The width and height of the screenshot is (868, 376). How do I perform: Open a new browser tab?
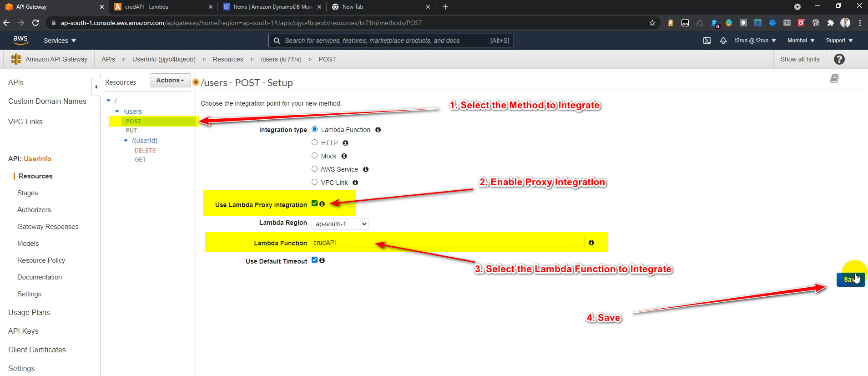tap(445, 7)
